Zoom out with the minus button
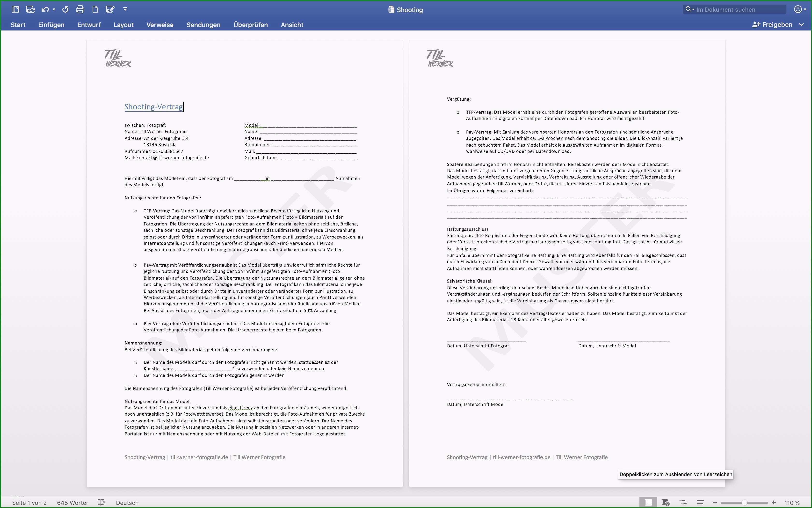The image size is (812, 508). tap(715, 503)
